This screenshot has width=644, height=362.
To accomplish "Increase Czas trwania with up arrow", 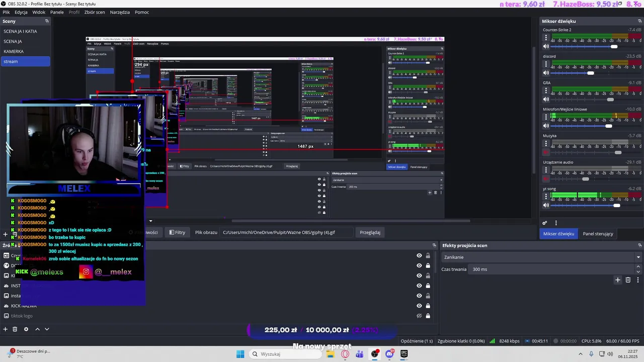I will click(638, 267).
